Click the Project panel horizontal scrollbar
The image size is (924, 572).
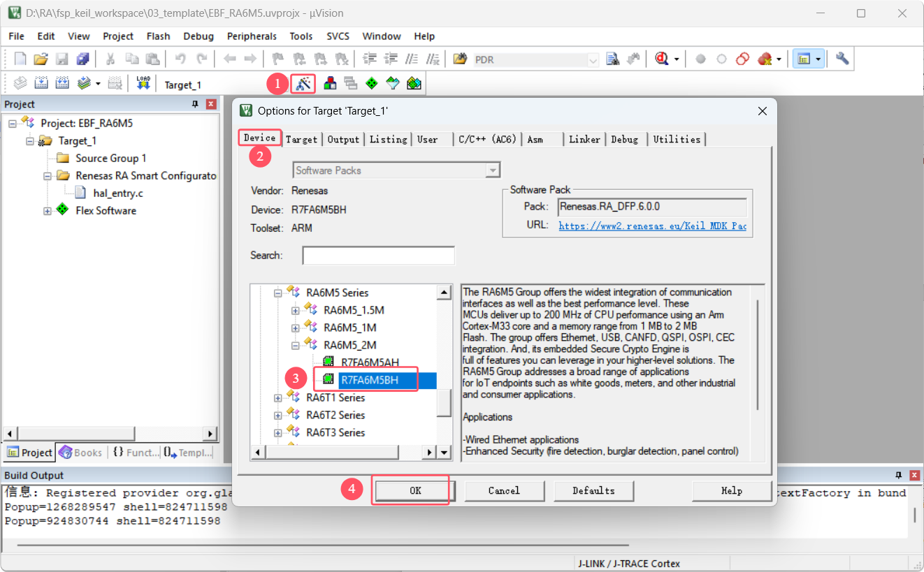(x=112, y=434)
